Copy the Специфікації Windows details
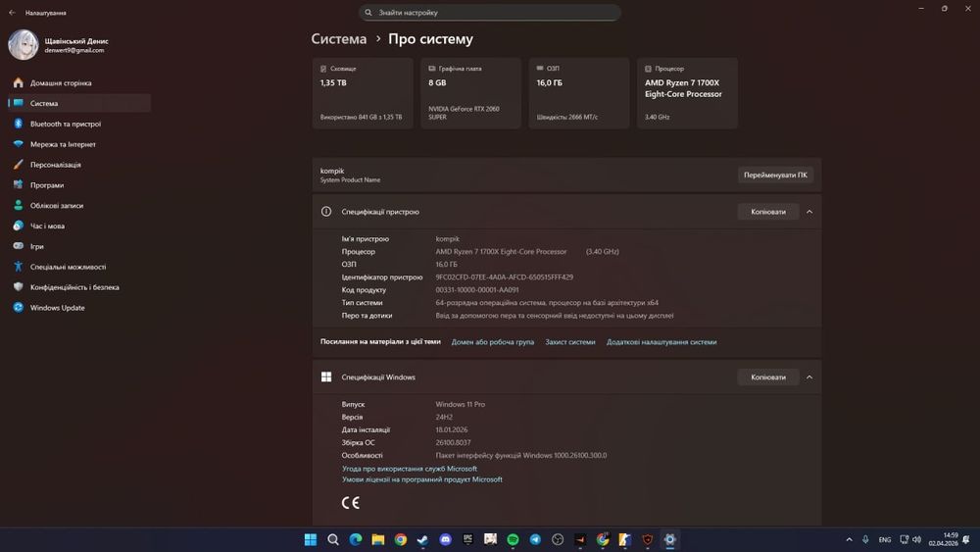This screenshot has width=980, height=552. point(768,376)
